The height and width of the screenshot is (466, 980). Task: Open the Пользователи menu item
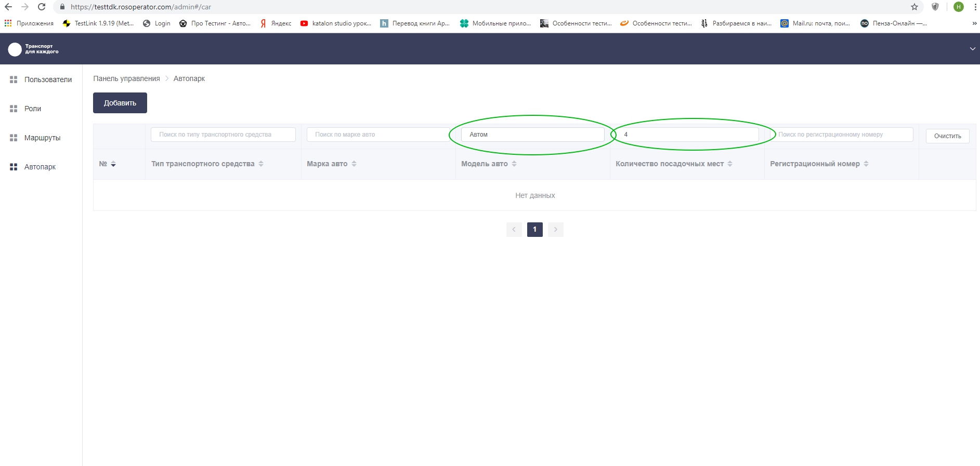(48, 79)
